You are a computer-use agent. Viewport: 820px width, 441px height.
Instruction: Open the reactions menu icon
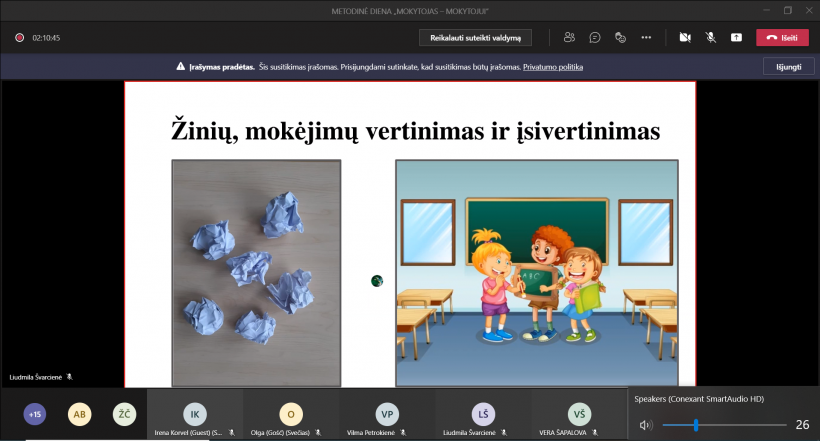coord(620,37)
